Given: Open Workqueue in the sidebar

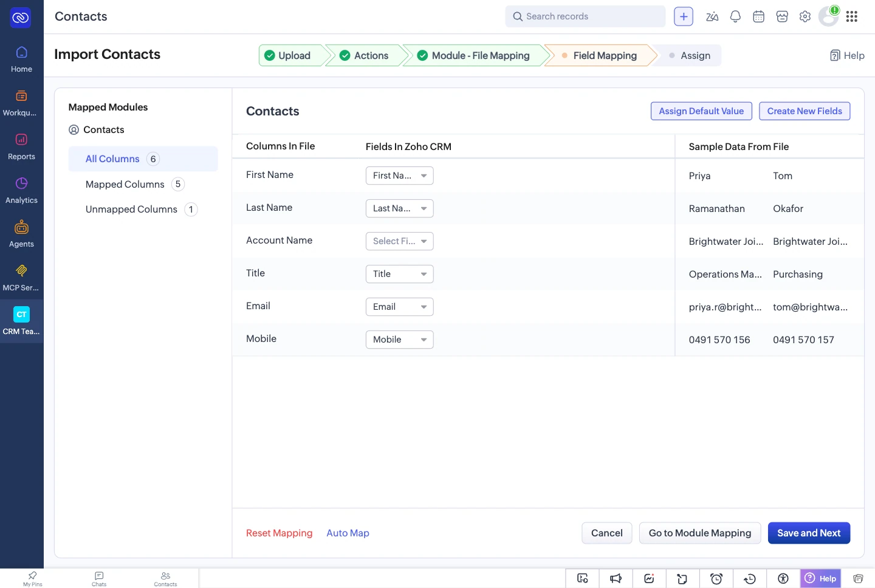Looking at the screenshot, I should 21,103.
